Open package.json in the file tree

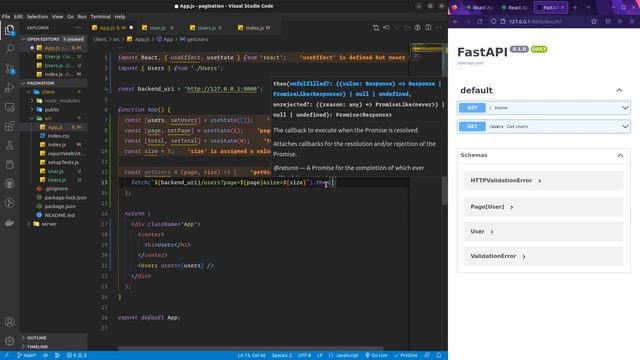click(x=60, y=206)
